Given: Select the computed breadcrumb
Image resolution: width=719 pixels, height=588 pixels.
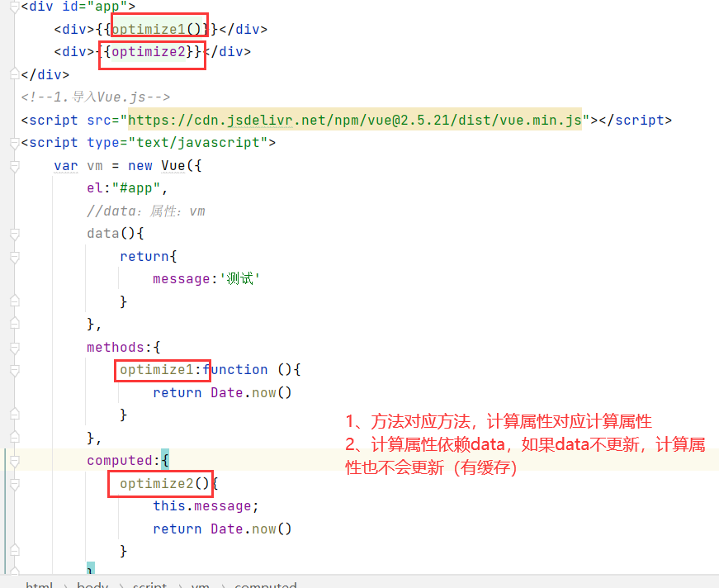Looking at the screenshot, I should point(265,585).
